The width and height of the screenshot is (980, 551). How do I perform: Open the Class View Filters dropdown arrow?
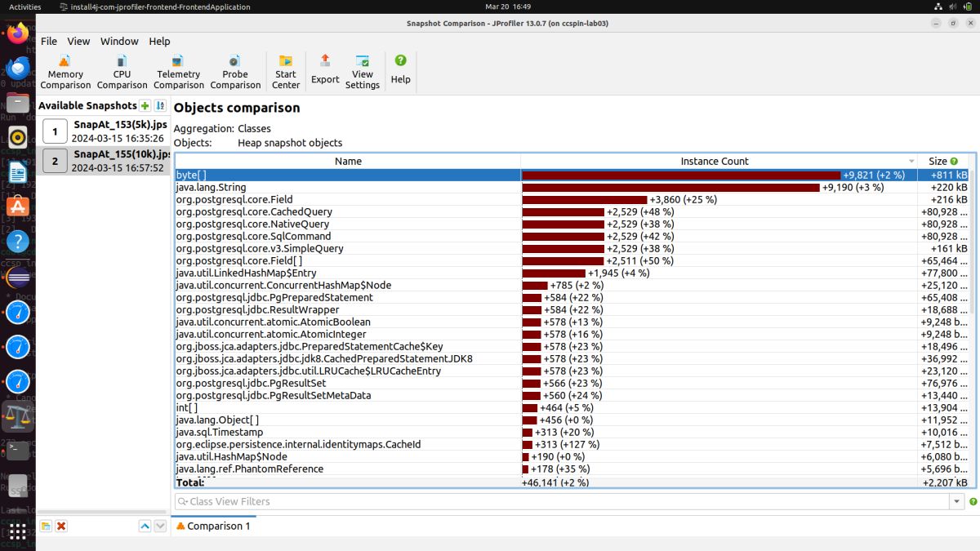958,501
